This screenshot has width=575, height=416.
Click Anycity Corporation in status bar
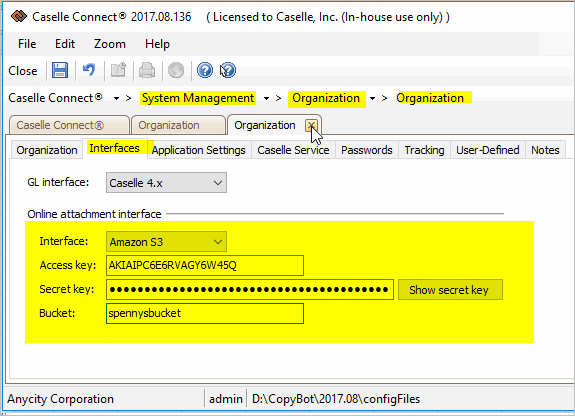[x=61, y=399]
